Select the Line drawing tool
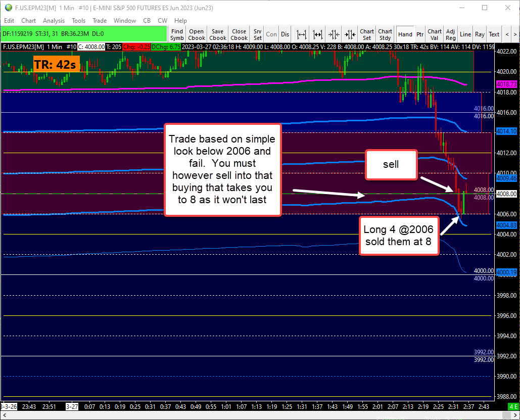This screenshot has width=520, height=420. (x=465, y=34)
